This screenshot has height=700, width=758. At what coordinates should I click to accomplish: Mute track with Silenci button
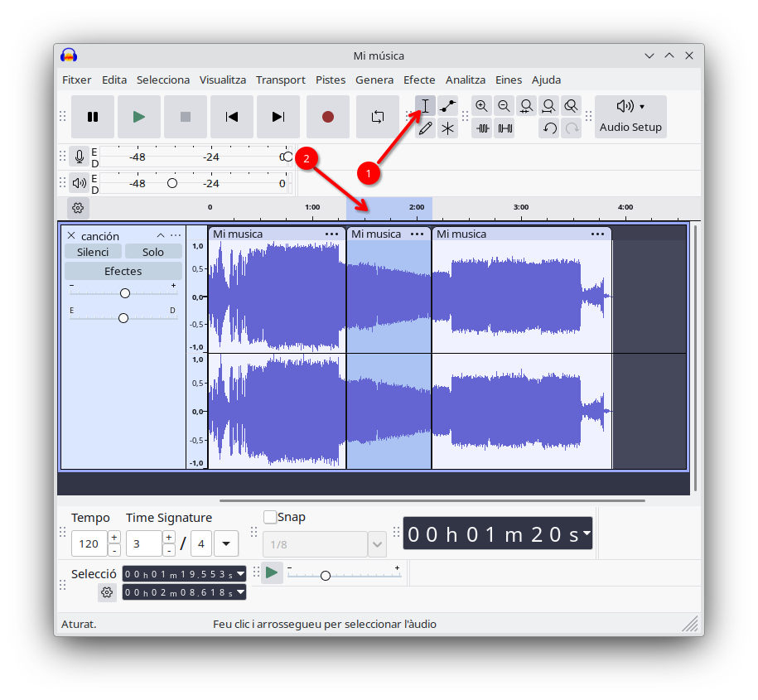tap(93, 252)
